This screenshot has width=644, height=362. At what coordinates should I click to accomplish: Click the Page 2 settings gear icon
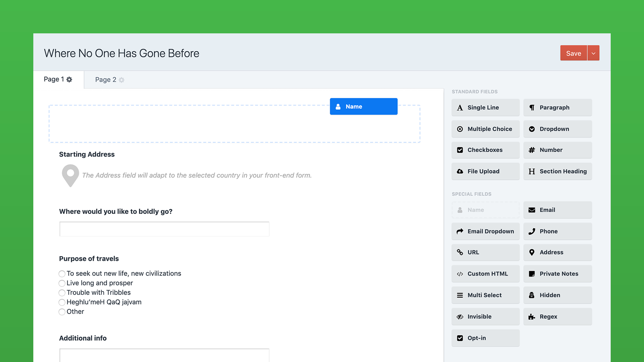(x=121, y=80)
